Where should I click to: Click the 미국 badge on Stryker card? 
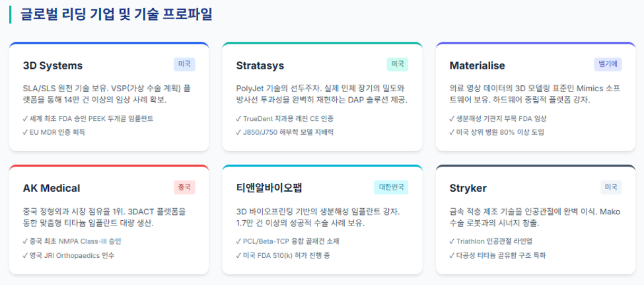[x=611, y=188]
